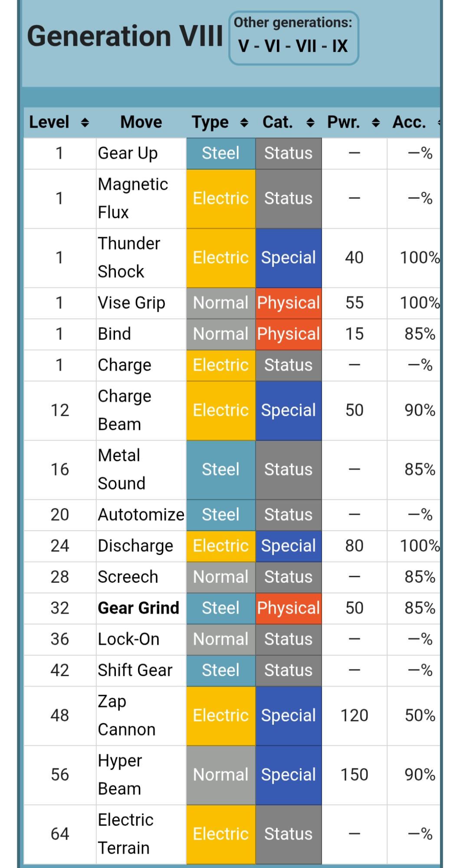The height and width of the screenshot is (868, 460).
Task: Click the Acc. column header
Action: coord(409,122)
